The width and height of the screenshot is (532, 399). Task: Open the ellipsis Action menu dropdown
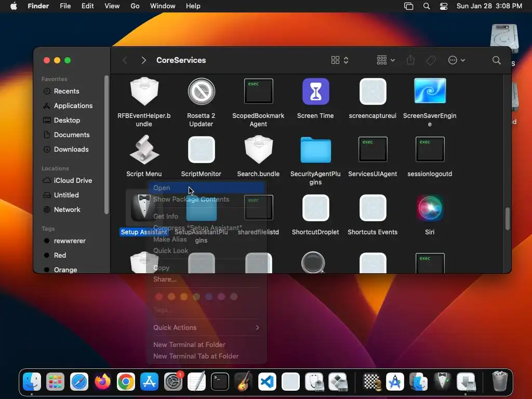point(456,60)
